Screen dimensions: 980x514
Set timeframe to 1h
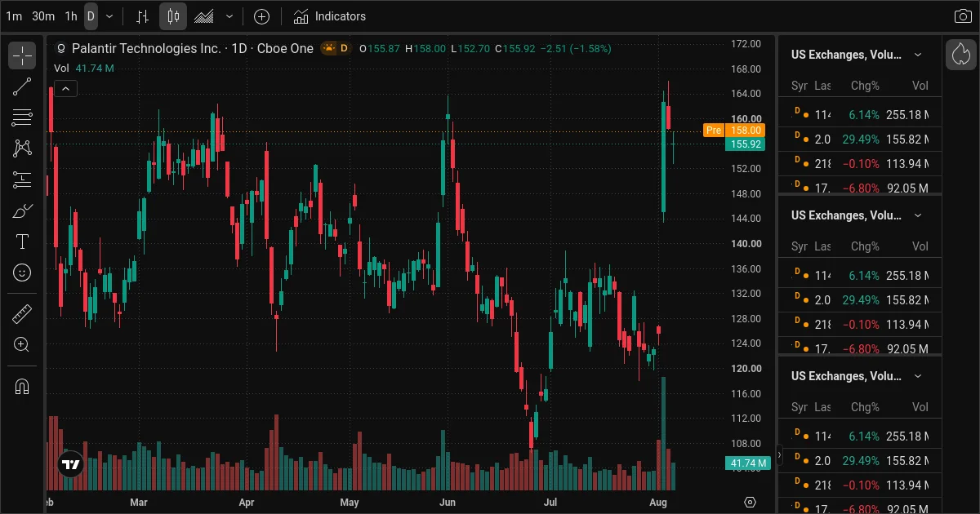pyautogui.click(x=71, y=16)
